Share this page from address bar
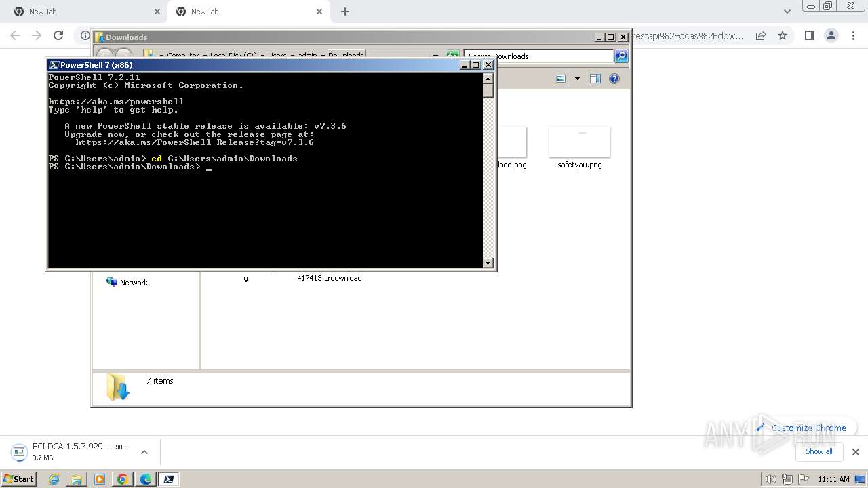 pos(761,35)
